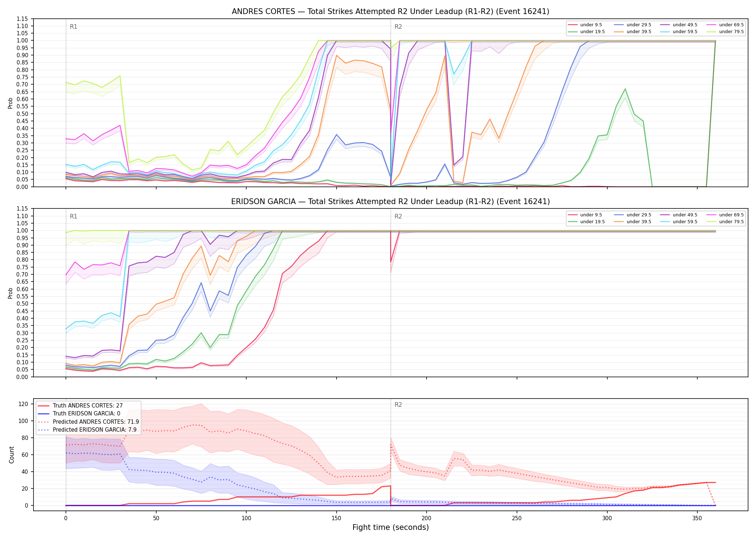The height and width of the screenshot is (540, 756).
Task: Click the 'Count' y-axis label
Action: pos(12,455)
